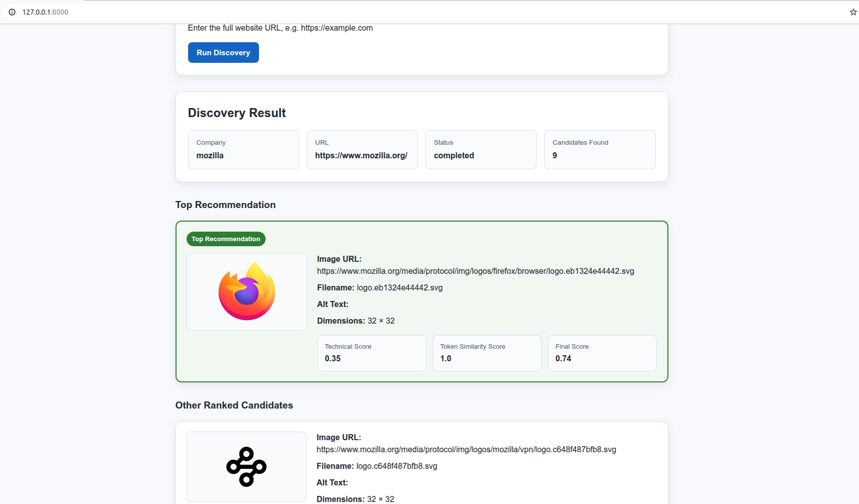Screen dimensions: 859x504
Task: Click the Discovery Result heading
Action: click(x=237, y=113)
